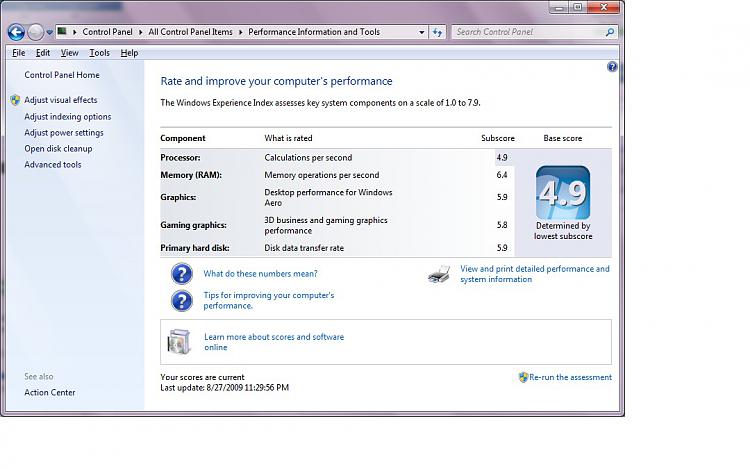Screen dimensions: 750x469
Task: Click the 4.9 base score badge
Action: coord(563,193)
